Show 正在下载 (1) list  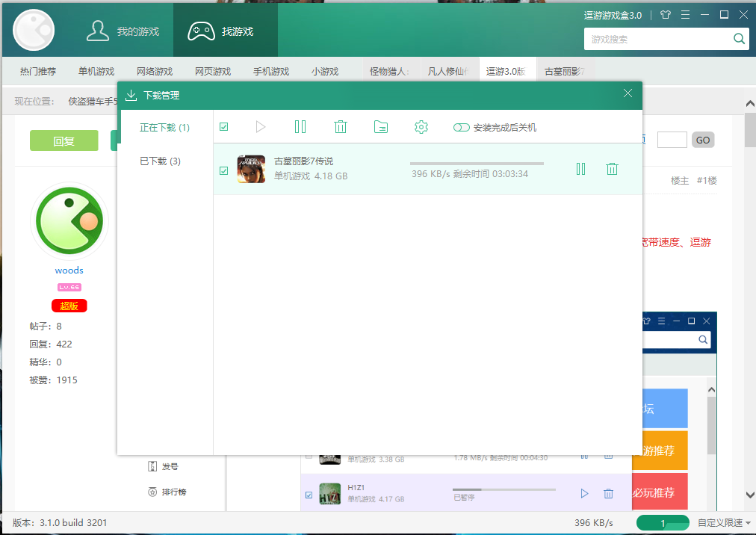point(165,127)
